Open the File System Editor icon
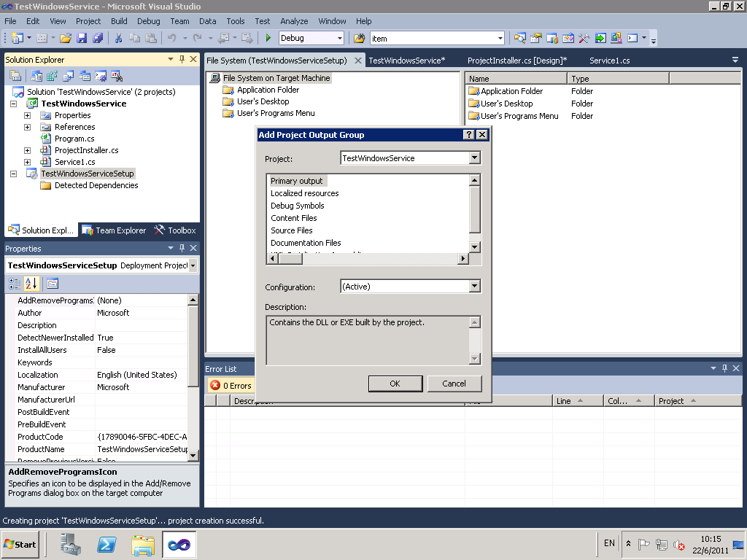This screenshot has height=560, width=747. click(x=36, y=76)
